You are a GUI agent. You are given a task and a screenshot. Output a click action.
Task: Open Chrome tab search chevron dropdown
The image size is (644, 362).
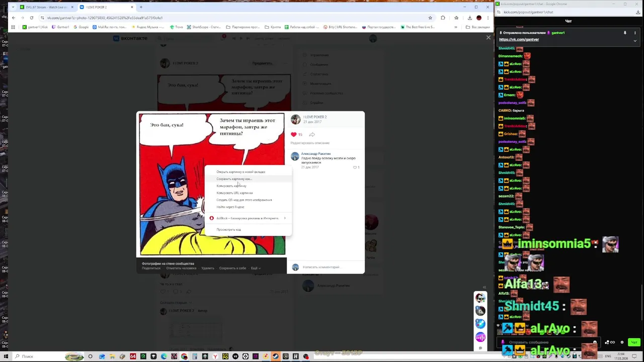click(x=14, y=7)
